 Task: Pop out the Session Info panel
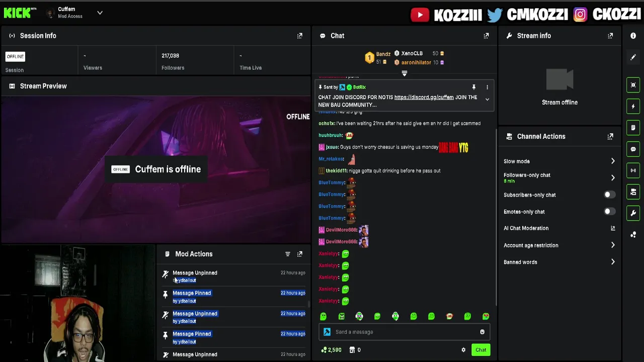[300, 36]
